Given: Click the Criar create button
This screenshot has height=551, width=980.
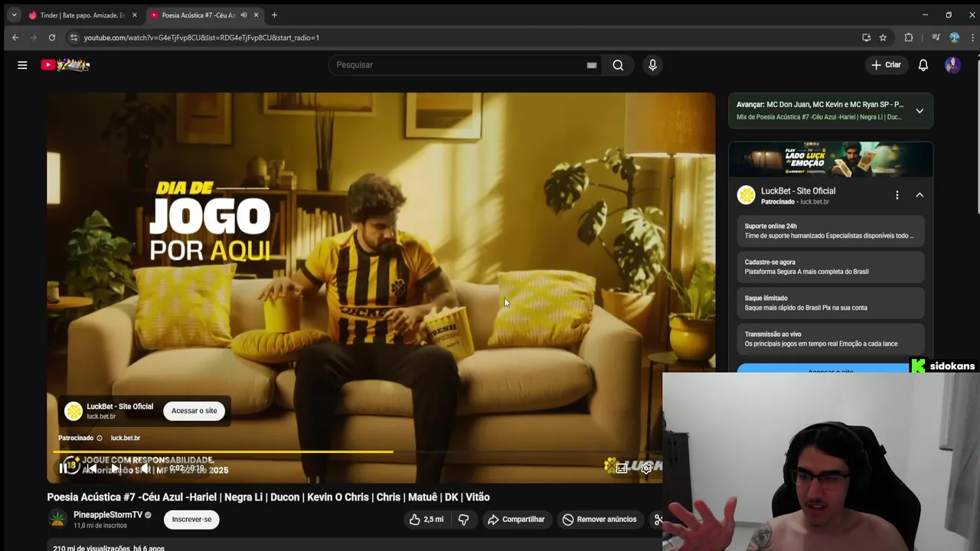Looking at the screenshot, I should [886, 65].
